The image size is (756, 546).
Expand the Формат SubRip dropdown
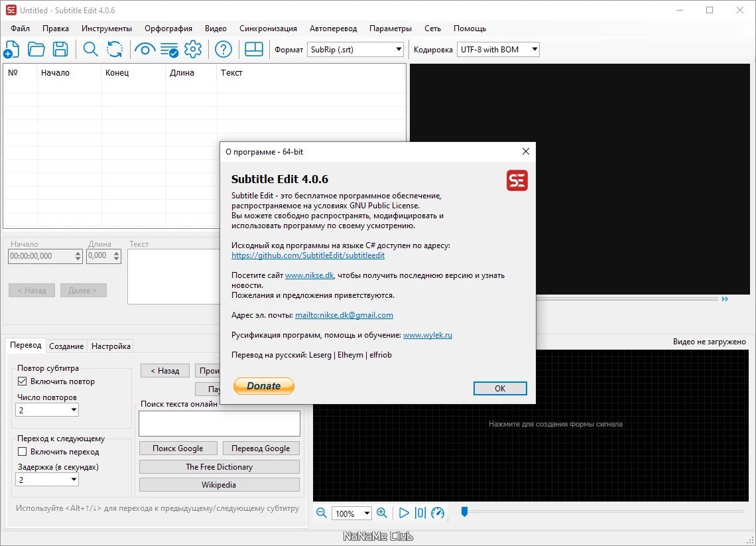pos(355,49)
